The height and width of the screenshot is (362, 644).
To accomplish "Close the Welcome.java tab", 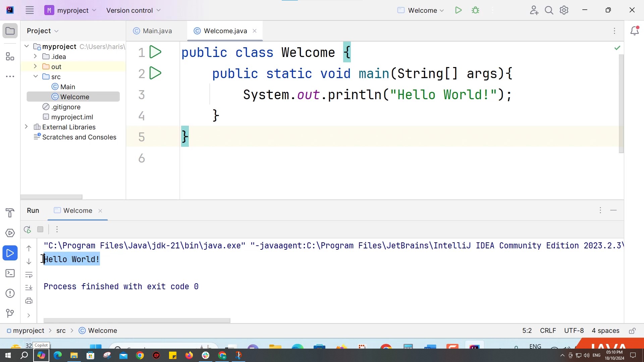I will click(x=255, y=31).
